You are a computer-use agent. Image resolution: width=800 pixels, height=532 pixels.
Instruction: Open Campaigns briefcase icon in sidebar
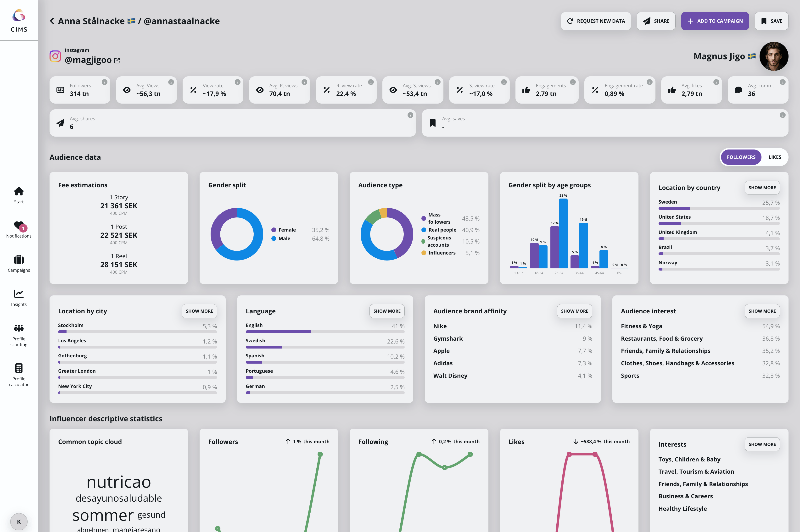(x=19, y=260)
